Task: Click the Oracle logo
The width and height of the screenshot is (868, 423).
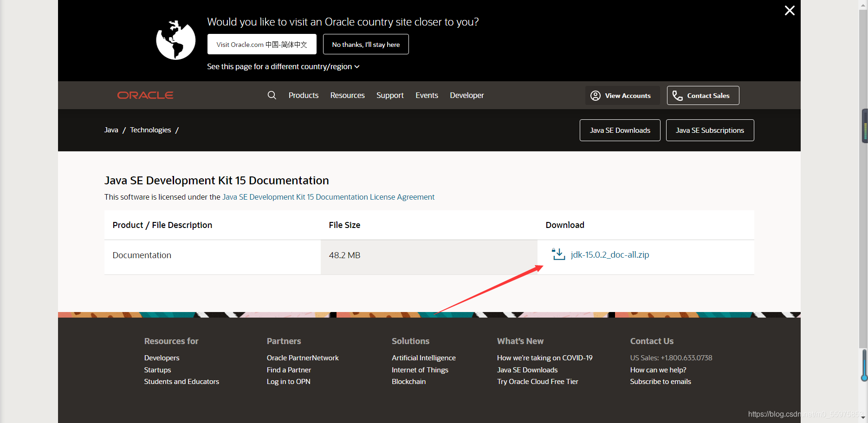Action: [145, 95]
